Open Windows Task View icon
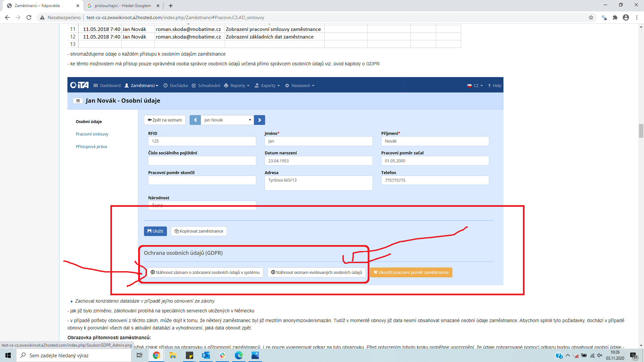The height and width of the screenshot is (362, 644). (140, 355)
